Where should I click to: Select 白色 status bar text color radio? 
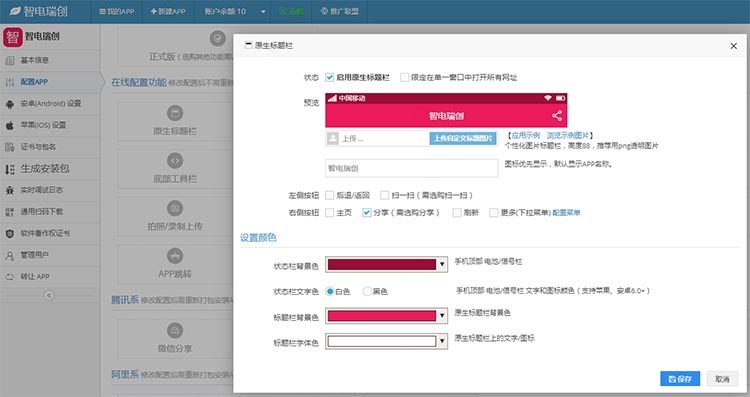[330, 291]
